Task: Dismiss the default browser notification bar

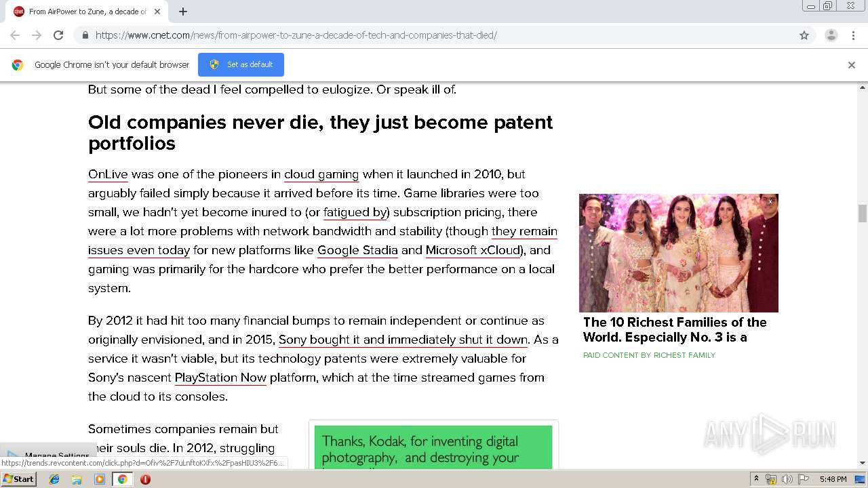Action: pos(851,65)
